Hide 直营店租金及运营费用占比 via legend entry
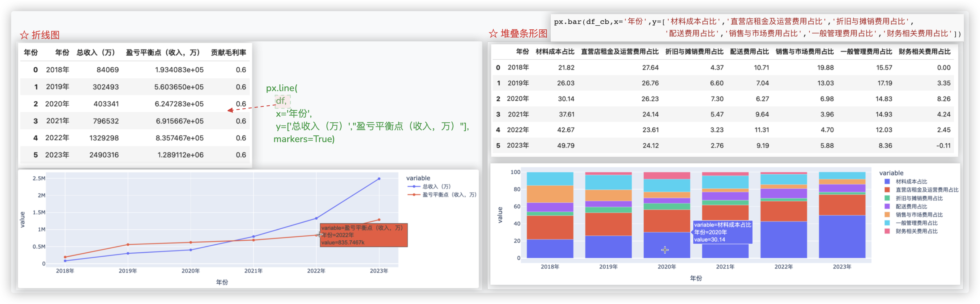The width and height of the screenshot is (980, 304). pos(927,190)
